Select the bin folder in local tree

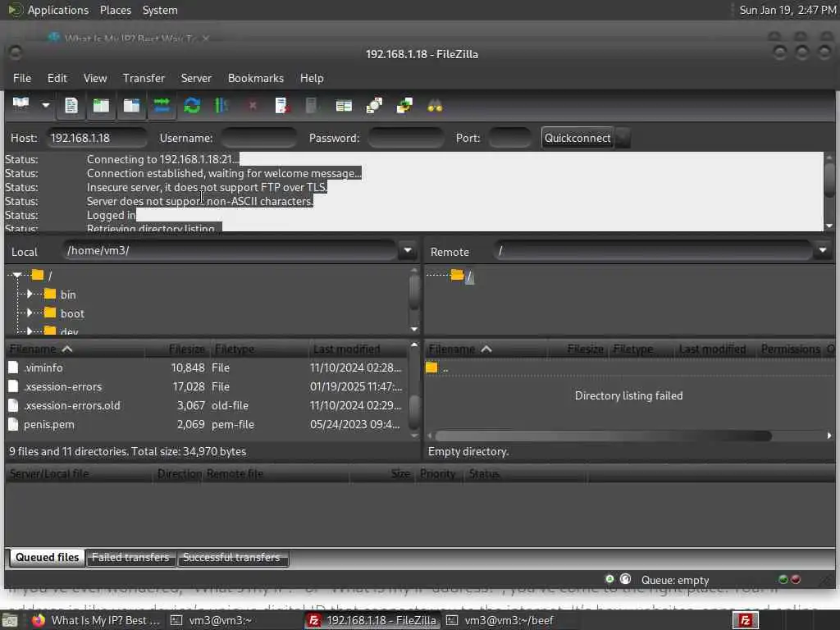(67, 294)
